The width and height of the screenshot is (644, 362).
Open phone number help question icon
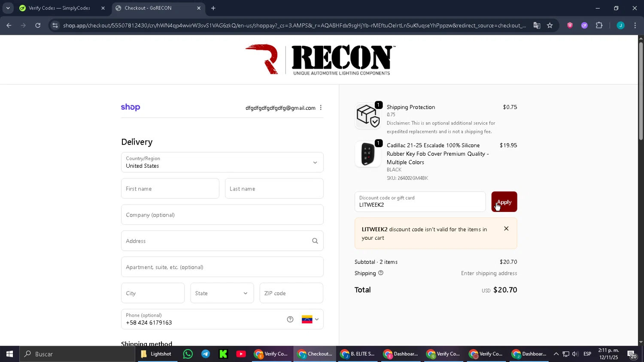290,319
